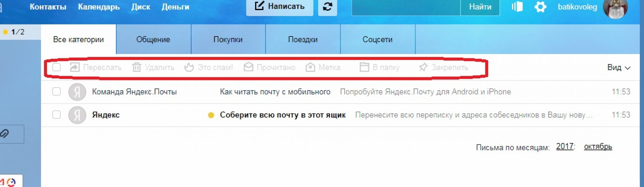Click the Найти search button
Viewport: 644px width, 187px height.
click(480, 7)
